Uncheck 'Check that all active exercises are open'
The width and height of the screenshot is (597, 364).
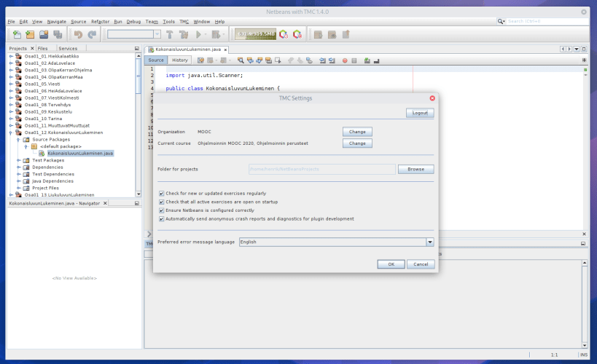[161, 202]
